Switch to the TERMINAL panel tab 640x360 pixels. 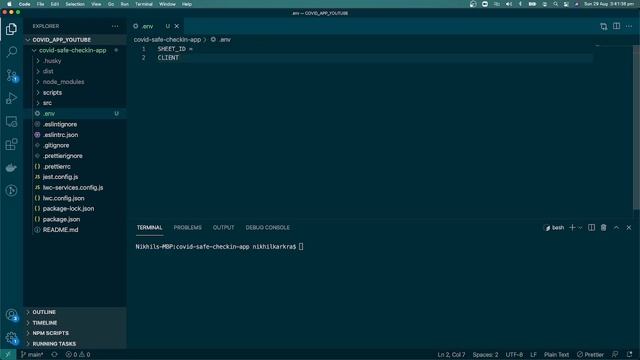coord(149,227)
